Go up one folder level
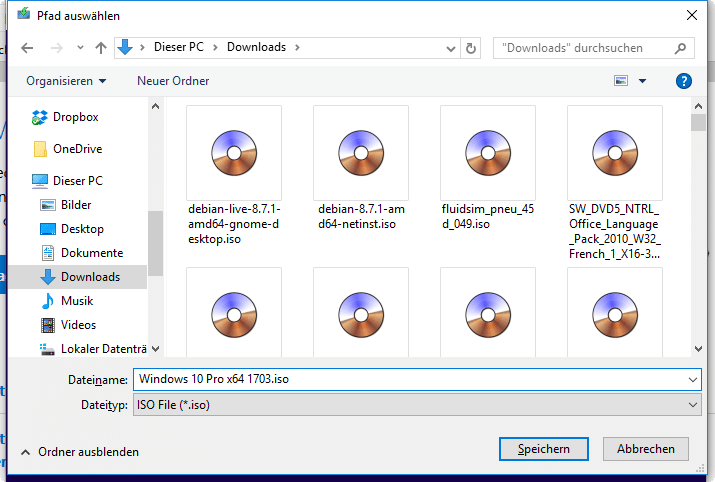This screenshot has height=482, width=715. coord(101,48)
